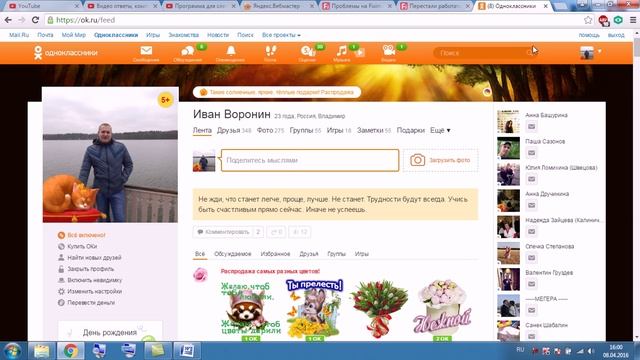Click Перевести деньги link
The height and width of the screenshot is (360, 640).
tap(91, 303)
